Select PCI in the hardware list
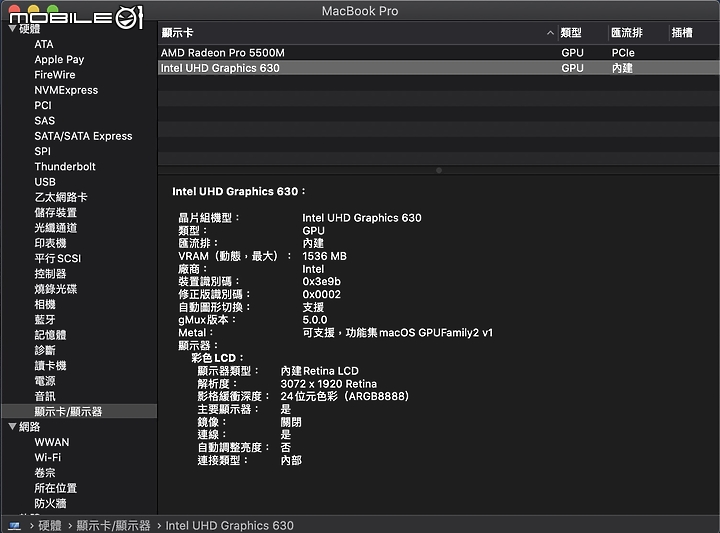720x533 pixels. (43, 105)
